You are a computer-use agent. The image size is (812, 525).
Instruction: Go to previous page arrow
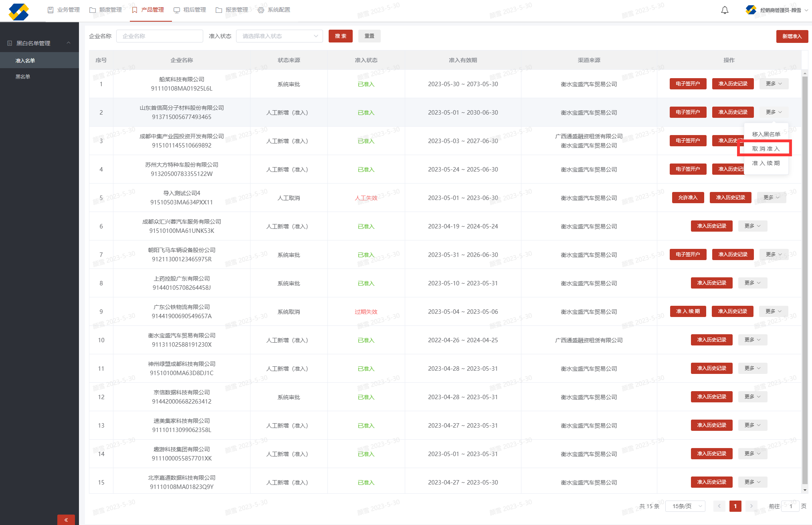(x=719, y=506)
